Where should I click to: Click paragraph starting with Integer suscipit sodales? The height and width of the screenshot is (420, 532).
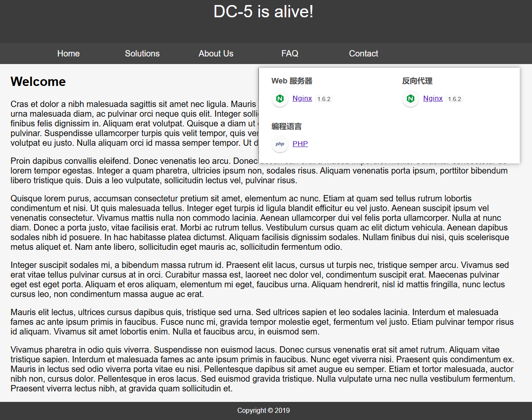tap(261, 279)
